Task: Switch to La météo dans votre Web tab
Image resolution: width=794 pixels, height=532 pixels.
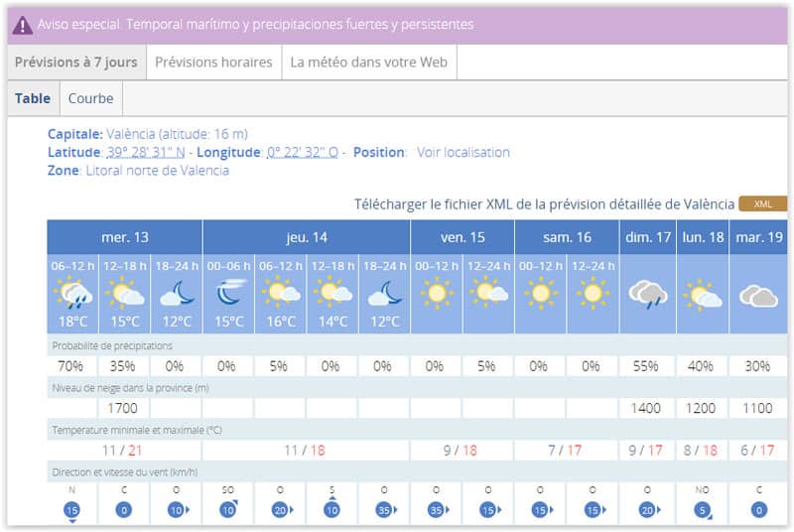Action: coord(368,62)
